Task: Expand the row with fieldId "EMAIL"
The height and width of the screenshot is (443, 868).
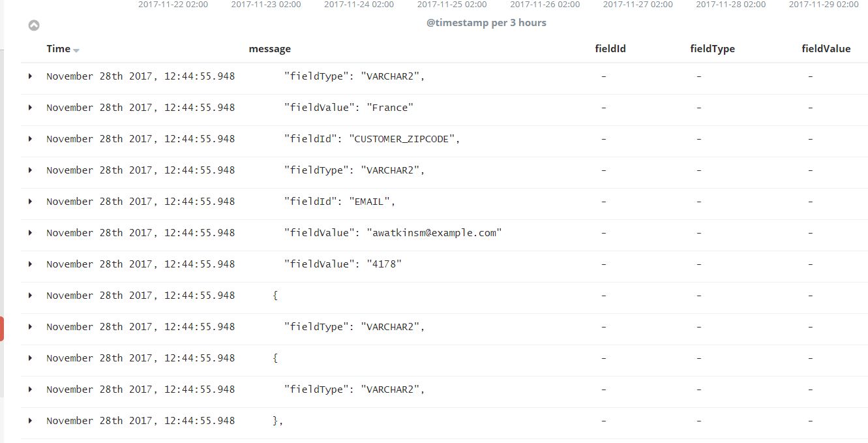Action: [x=30, y=202]
